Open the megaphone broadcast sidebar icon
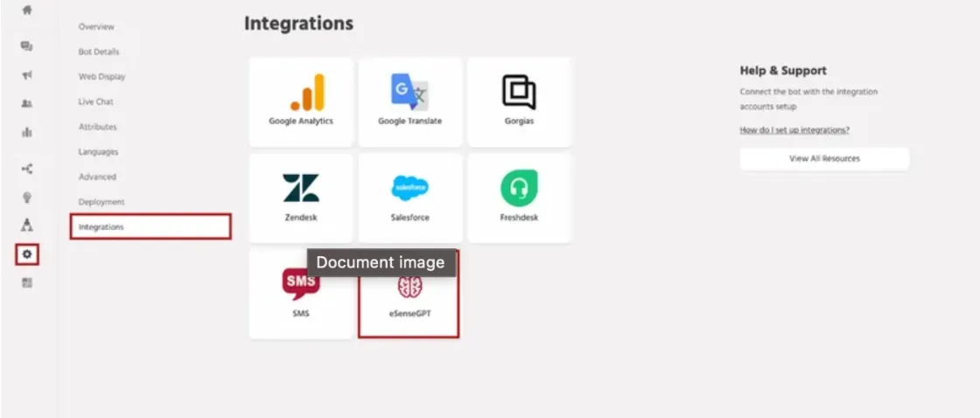The image size is (980, 418). click(x=27, y=75)
